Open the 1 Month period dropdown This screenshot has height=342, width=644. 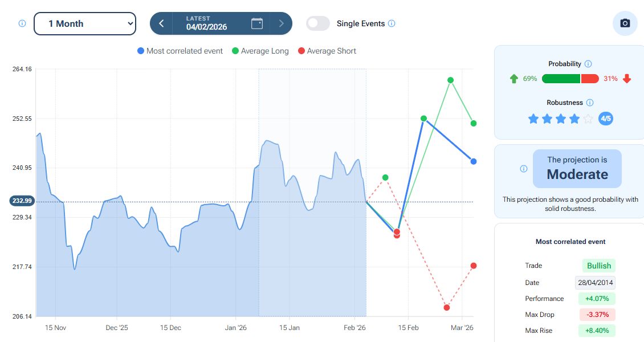85,23
